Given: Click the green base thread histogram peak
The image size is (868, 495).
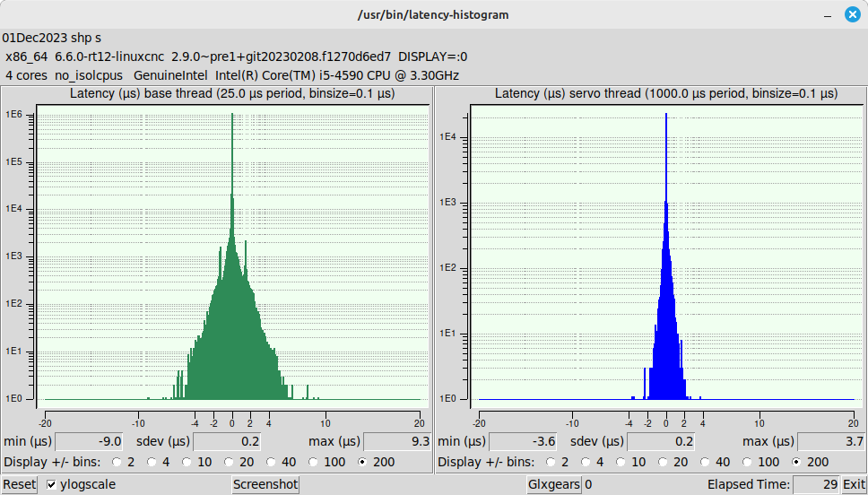Looking at the screenshot, I should (x=232, y=114).
